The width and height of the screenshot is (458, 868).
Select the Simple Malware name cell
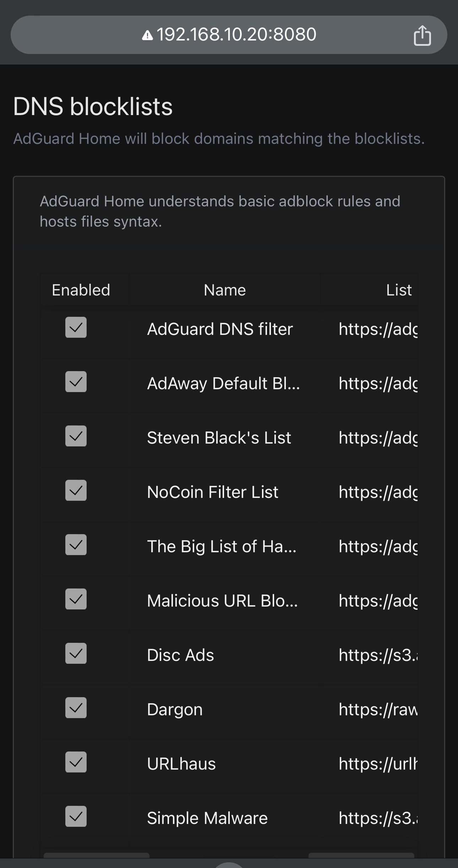click(x=207, y=818)
